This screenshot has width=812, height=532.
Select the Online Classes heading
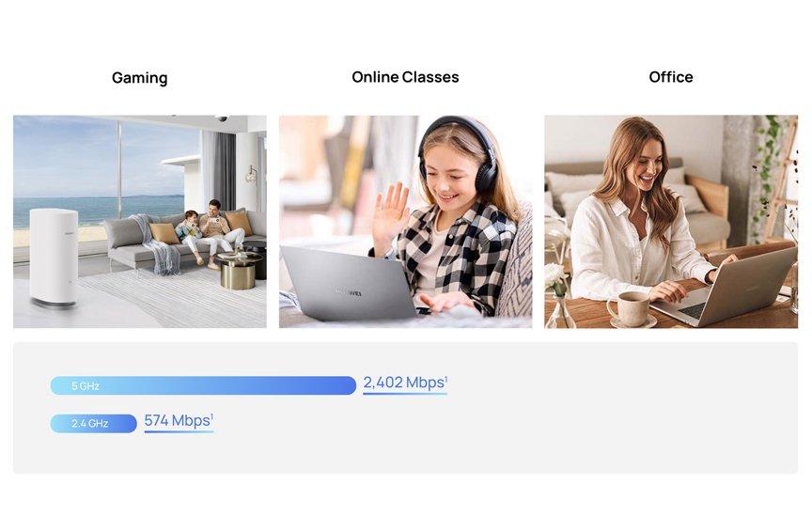[405, 77]
